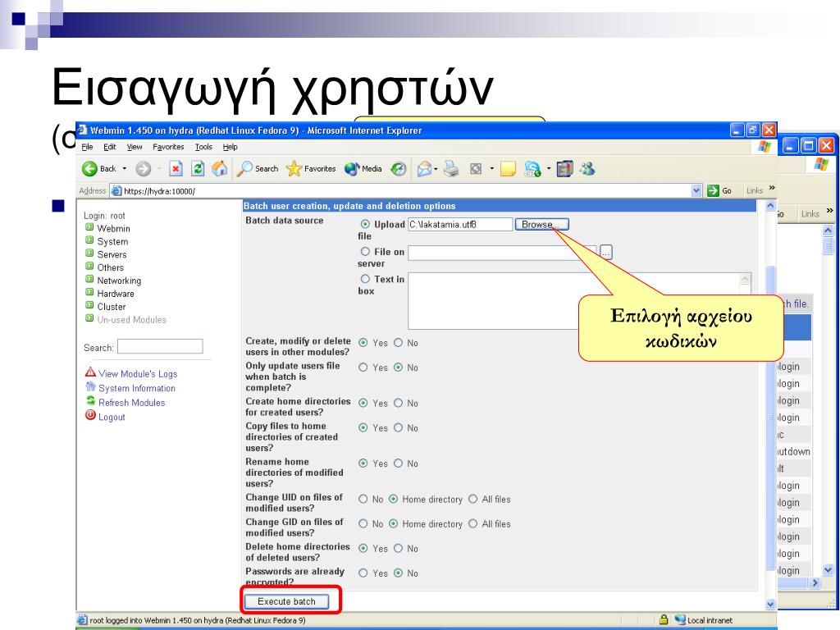Viewport: 840px width, 630px height.
Task: Click the file chooser '...' button for File on server
Action: tap(606, 252)
